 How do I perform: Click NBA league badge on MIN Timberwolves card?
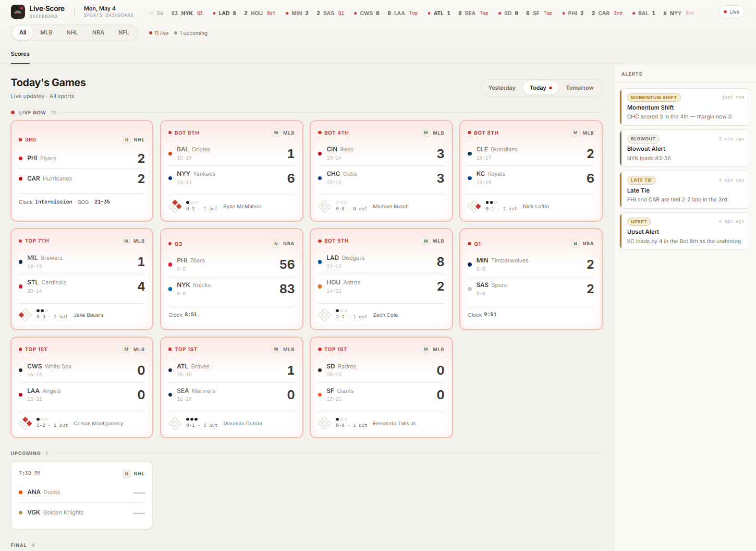coord(583,244)
